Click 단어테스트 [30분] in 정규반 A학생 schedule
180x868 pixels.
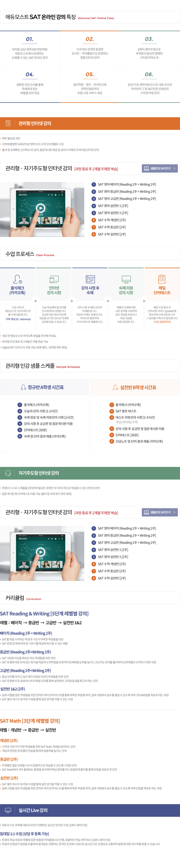tap(35, 430)
